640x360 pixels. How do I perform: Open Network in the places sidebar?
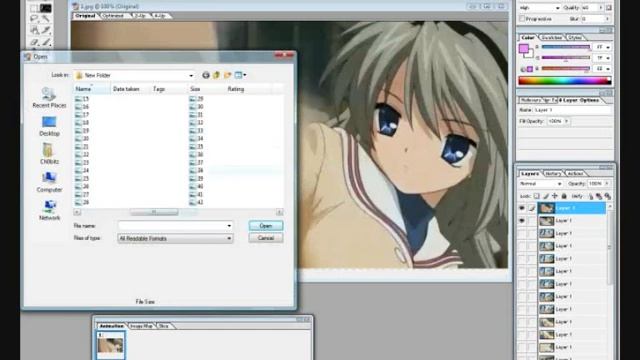[49, 210]
